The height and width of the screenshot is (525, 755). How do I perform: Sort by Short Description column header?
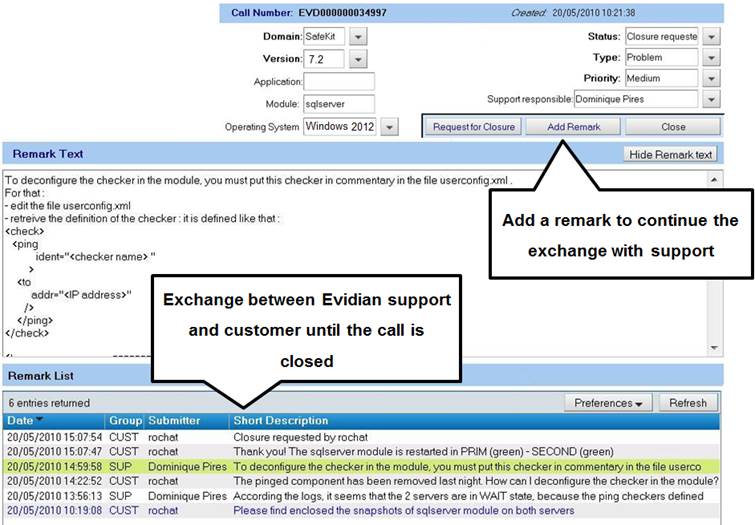(280, 421)
